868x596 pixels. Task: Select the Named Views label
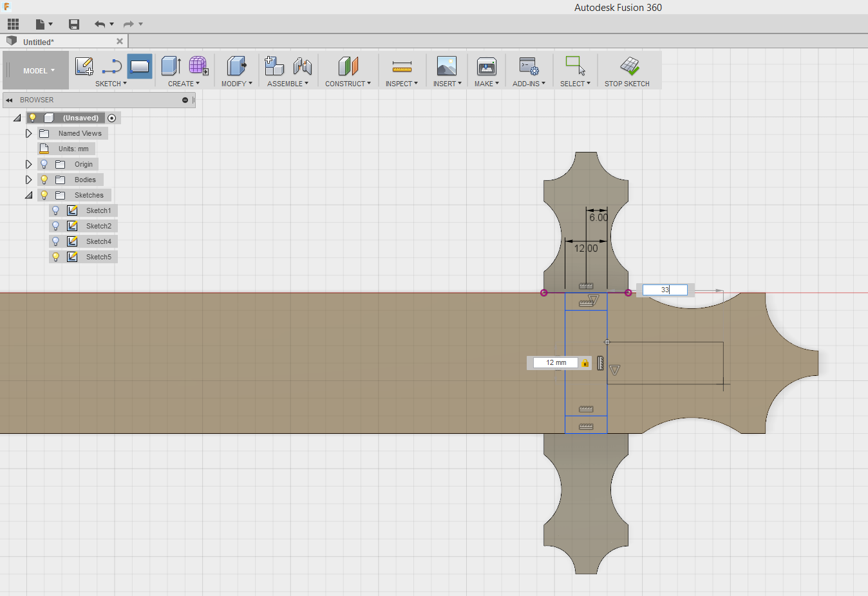pos(80,133)
